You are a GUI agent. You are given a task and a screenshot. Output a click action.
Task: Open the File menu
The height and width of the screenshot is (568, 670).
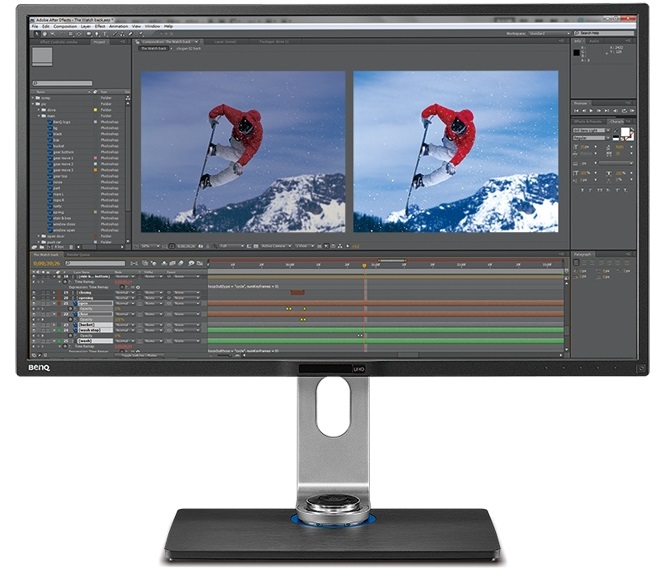pos(35,26)
